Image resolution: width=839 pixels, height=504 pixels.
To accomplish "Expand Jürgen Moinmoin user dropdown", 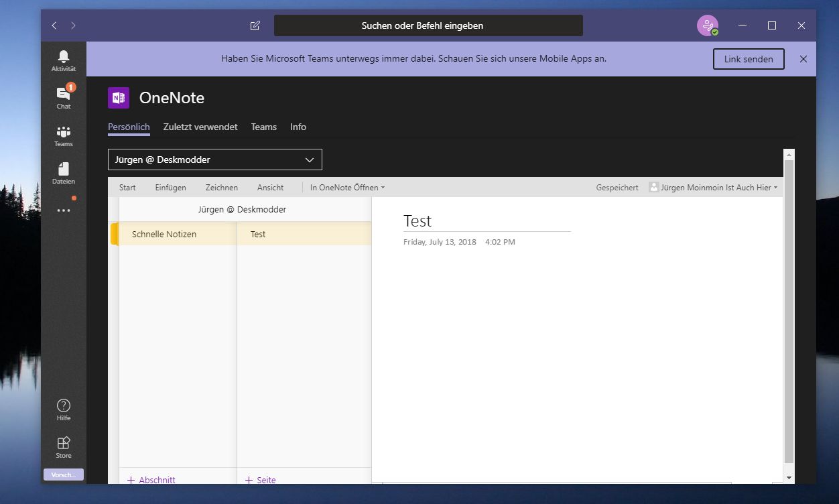I will (714, 188).
